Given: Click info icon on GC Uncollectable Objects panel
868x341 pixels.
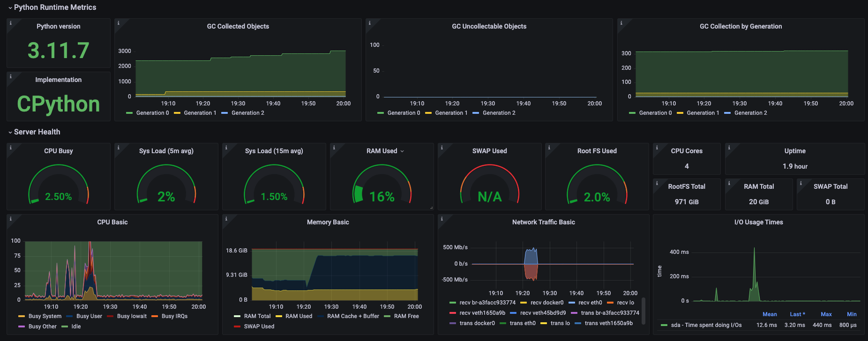Looking at the screenshot, I should 370,23.
